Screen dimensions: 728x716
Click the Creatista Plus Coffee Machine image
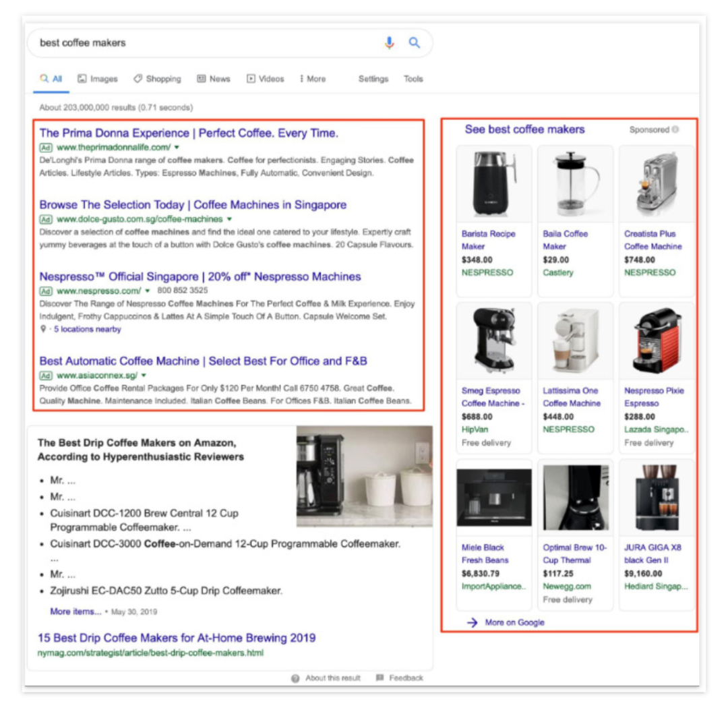(657, 184)
